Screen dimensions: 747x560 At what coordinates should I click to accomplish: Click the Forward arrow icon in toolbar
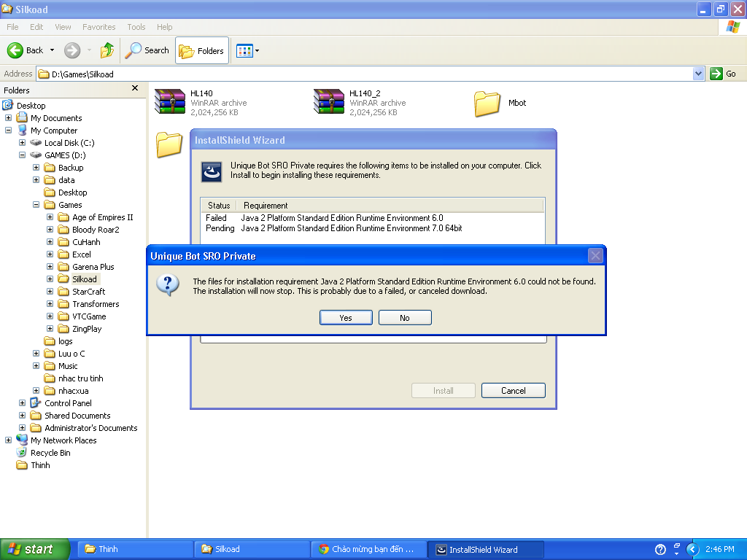coord(72,50)
